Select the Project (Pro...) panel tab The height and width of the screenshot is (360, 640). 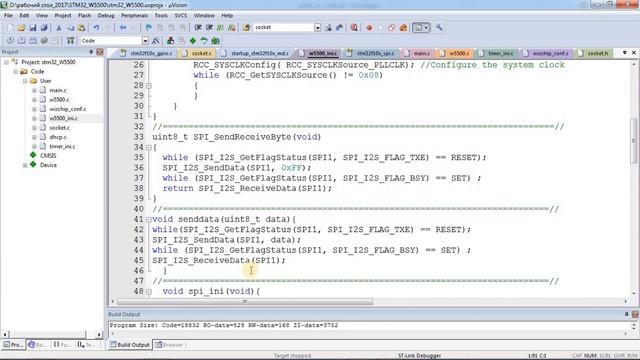click(13, 345)
